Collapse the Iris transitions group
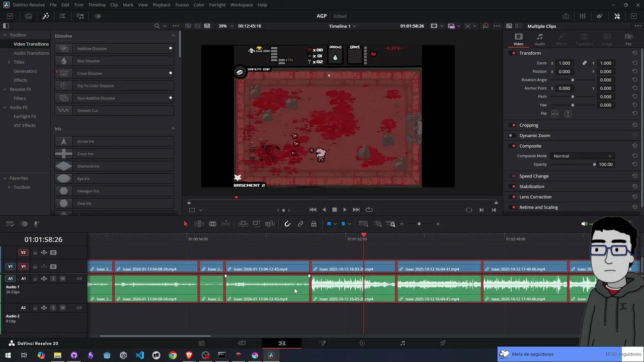The height and width of the screenshot is (362, 644). click(x=173, y=129)
